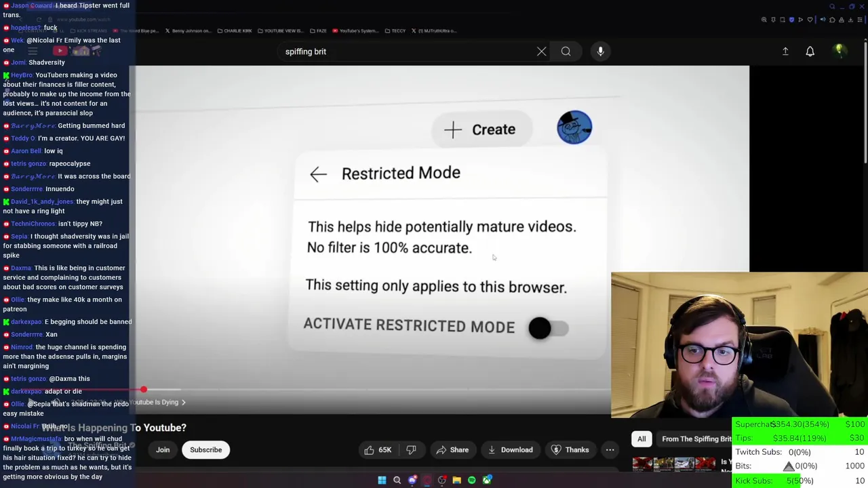The height and width of the screenshot is (488, 868).
Task: Open the TECCY bookmark folder
Action: click(x=395, y=30)
